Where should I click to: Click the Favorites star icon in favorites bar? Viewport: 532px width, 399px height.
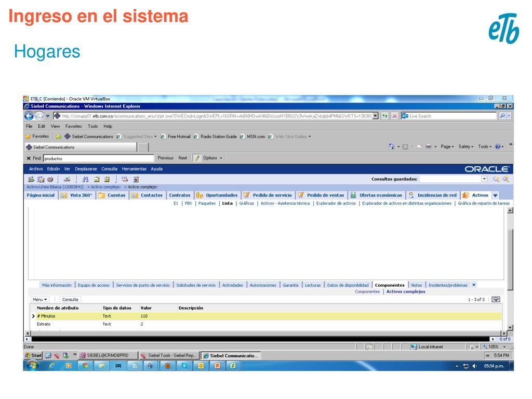28,137
